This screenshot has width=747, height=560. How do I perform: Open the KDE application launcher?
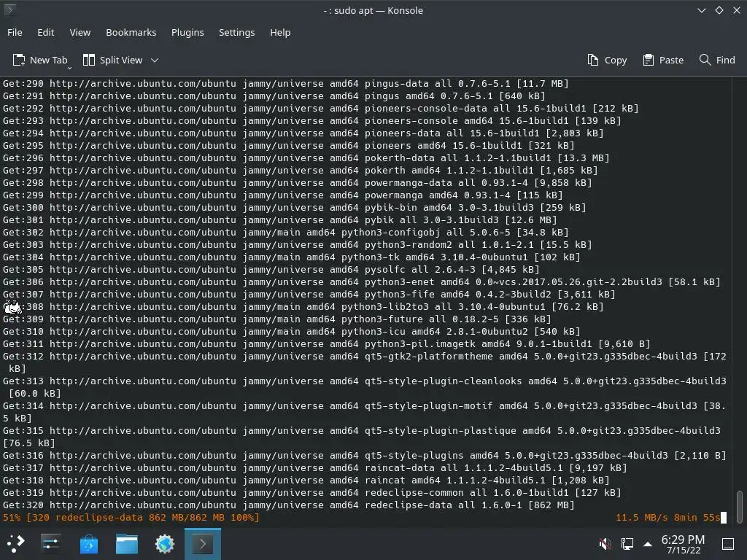click(x=16, y=543)
